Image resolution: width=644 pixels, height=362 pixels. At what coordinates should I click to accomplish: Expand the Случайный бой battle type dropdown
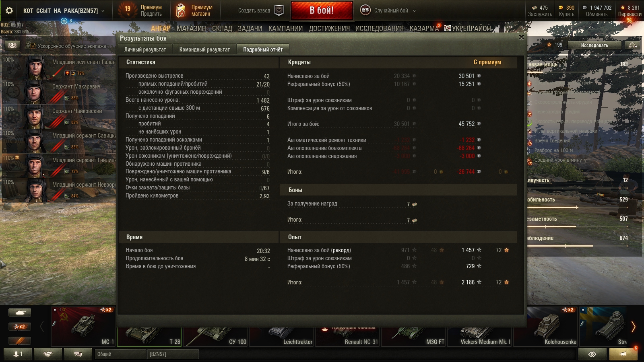pos(415,11)
